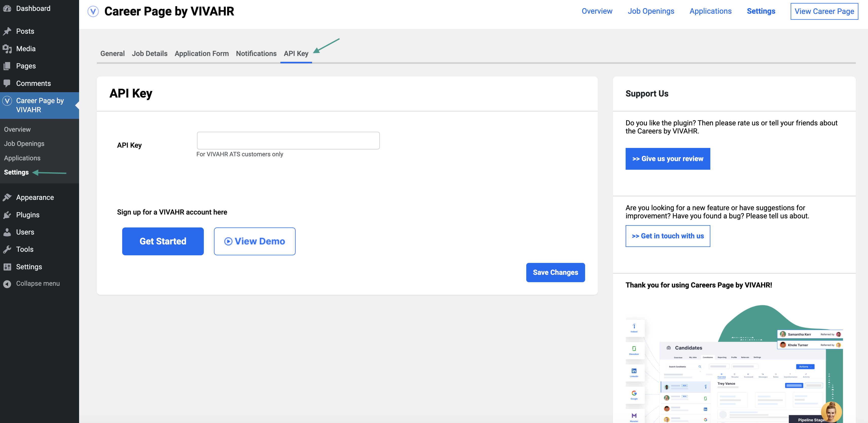The width and height of the screenshot is (868, 423).
Task: Click the Career Page by VIVAHR sidebar label
Action: [40, 105]
